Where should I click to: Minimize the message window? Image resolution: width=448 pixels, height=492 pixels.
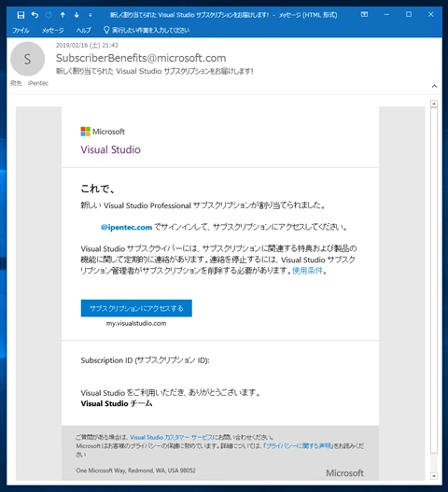click(386, 14)
